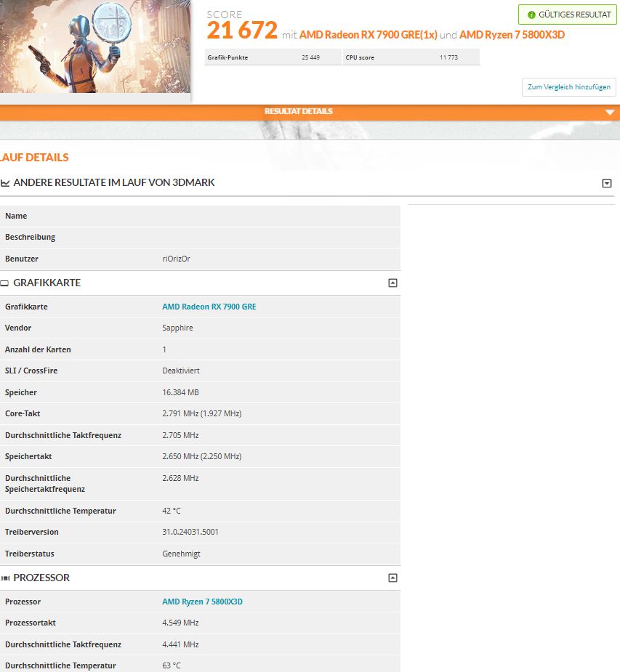
Task: Open AMD Radeon RX 7900 GRE(1x) header link
Action: (x=368, y=35)
